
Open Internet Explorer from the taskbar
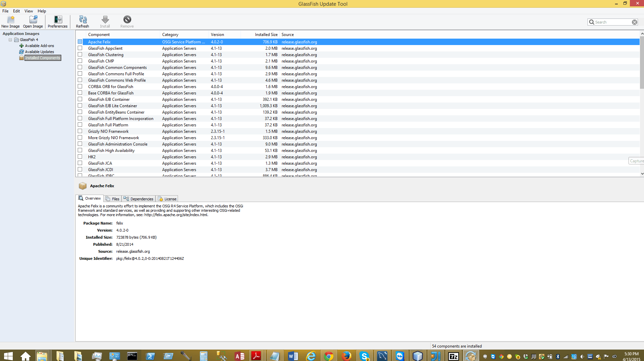(x=311, y=356)
